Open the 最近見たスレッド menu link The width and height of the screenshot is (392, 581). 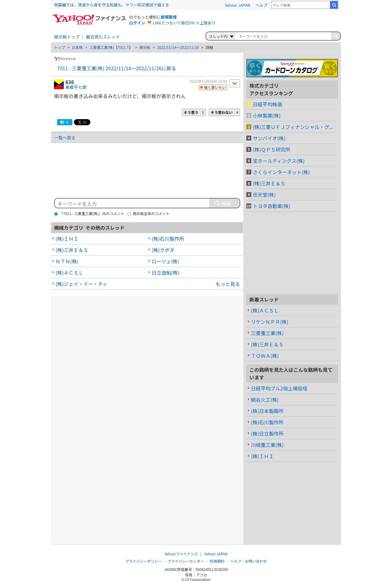pos(103,37)
